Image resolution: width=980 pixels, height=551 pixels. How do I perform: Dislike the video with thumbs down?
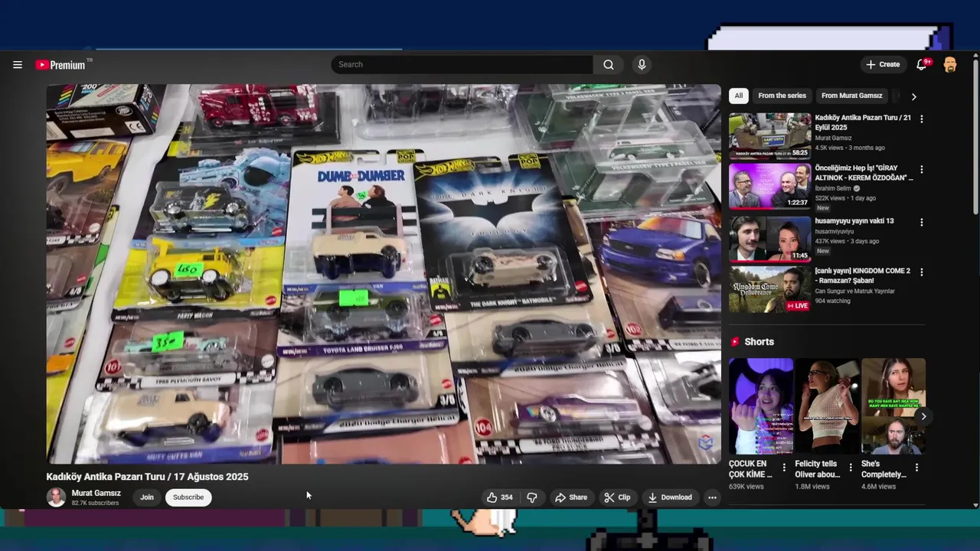click(x=532, y=497)
